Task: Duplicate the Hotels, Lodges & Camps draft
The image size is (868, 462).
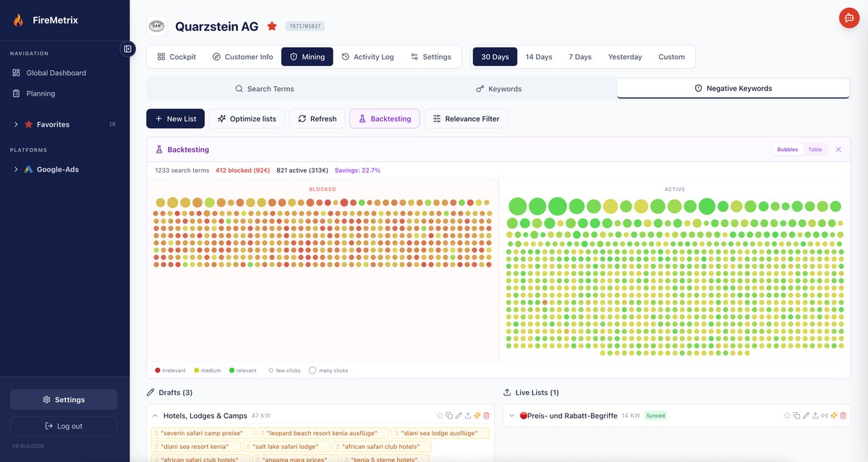Action: (450, 415)
